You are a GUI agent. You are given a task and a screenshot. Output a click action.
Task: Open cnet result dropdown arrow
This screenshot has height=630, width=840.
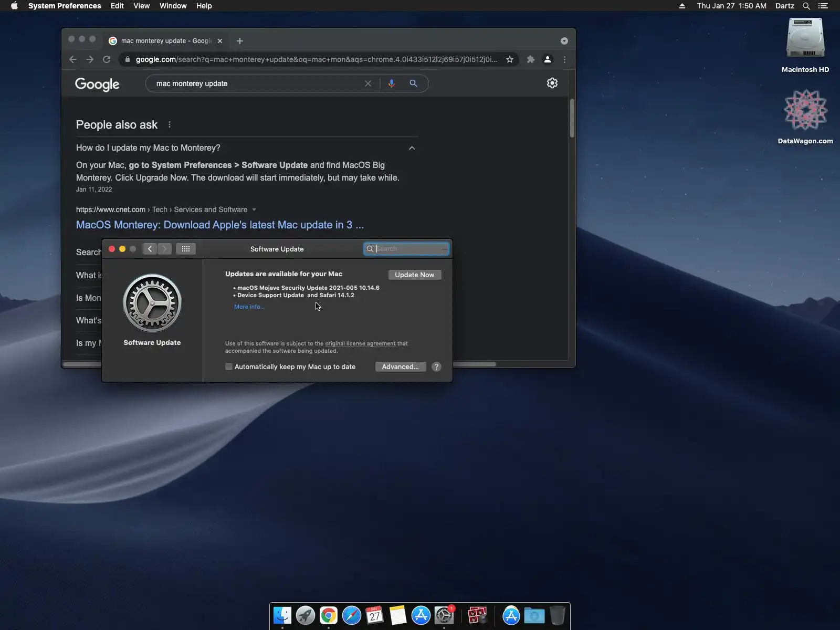[254, 209]
